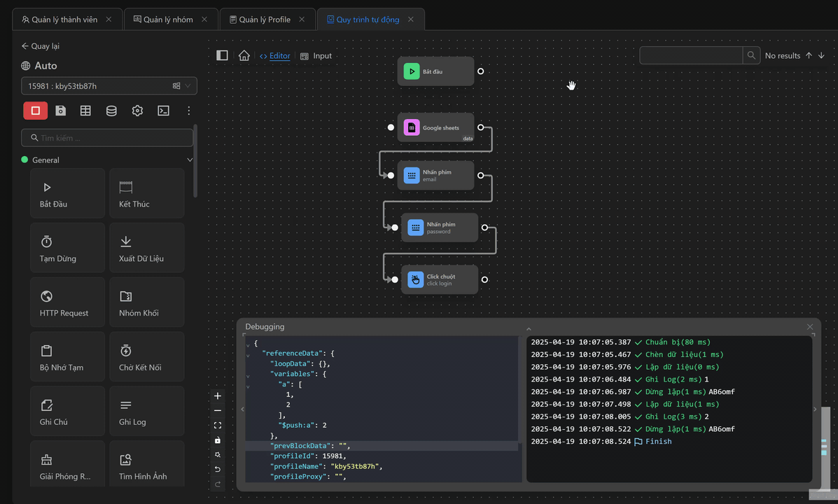Open the Input view link

click(x=316, y=56)
